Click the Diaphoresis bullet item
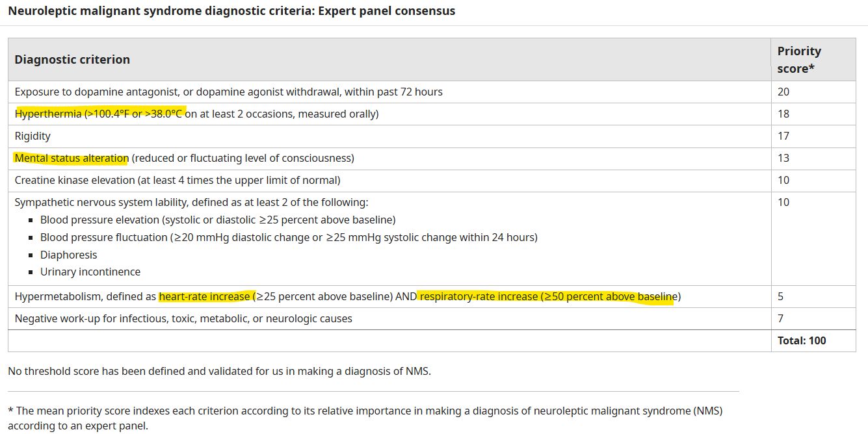868x434 pixels. tap(68, 255)
